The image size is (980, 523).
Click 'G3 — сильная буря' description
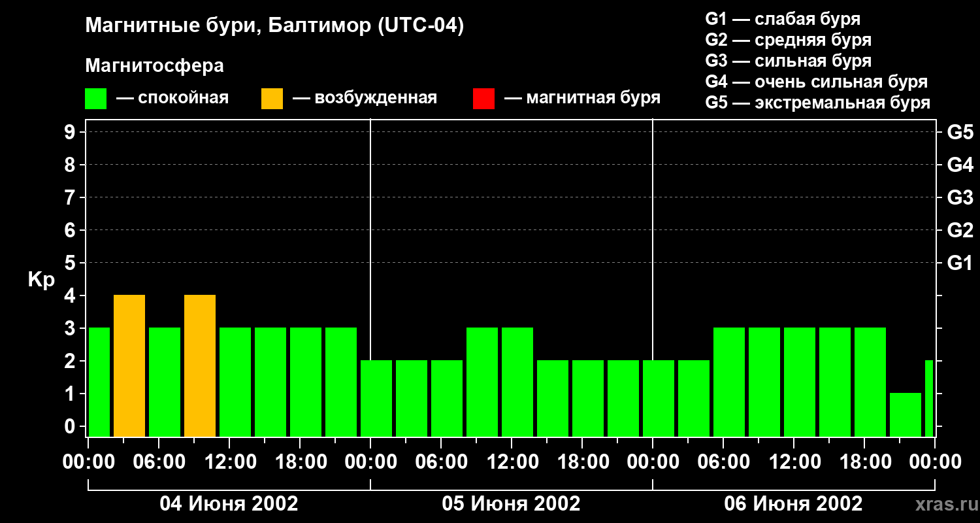click(789, 61)
